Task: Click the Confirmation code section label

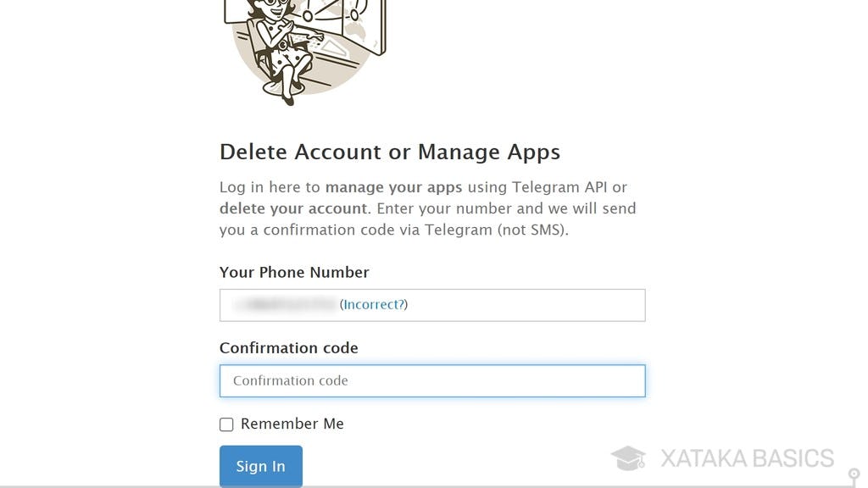Action: [x=288, y=347]
